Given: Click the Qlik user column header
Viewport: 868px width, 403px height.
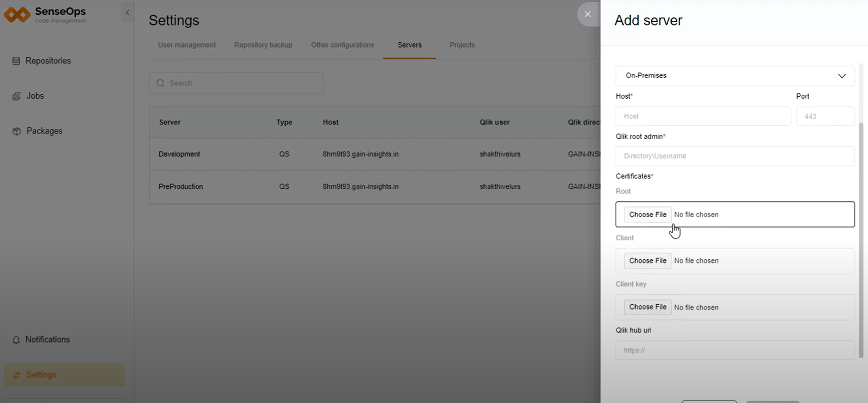Looking at the screenshot, I should (x=494, y=122).
